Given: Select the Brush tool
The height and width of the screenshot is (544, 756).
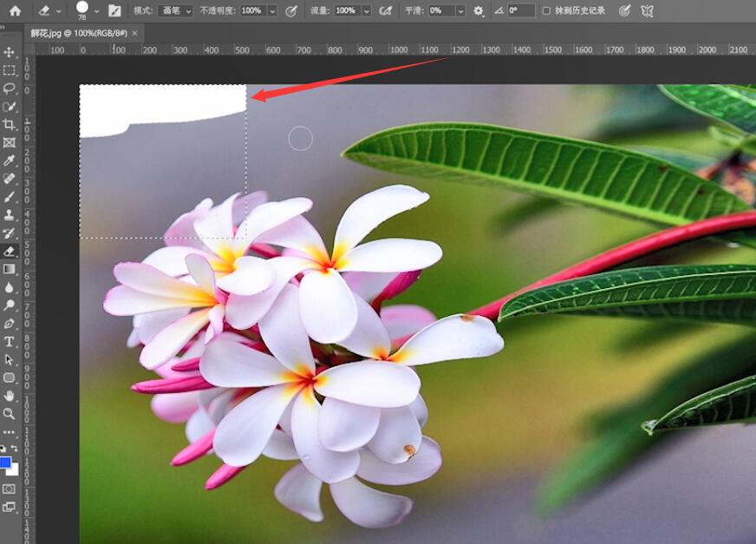Looking at the screenshot, I should pos(10,197).
